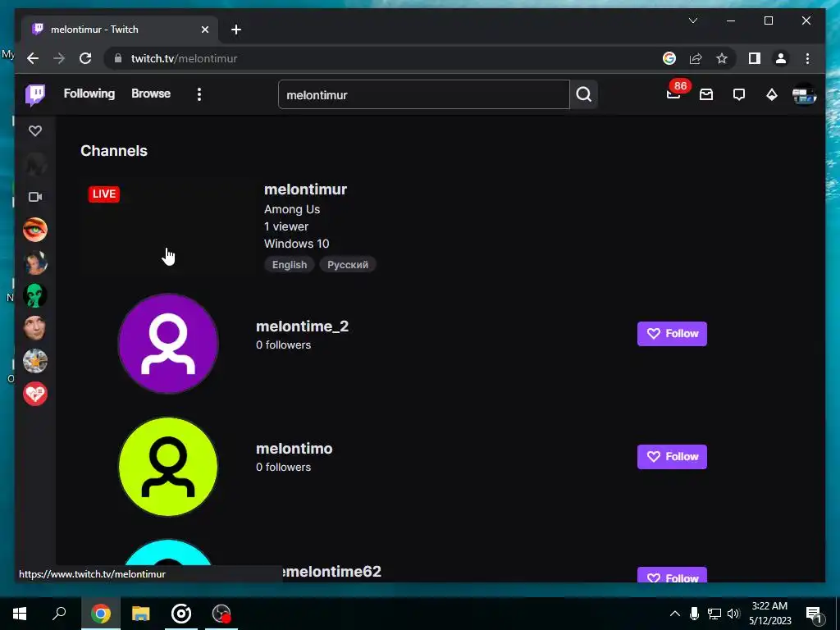This screenshot has height=630, width=840.
Task: Open the network tray icon
Action: [714, 614]
